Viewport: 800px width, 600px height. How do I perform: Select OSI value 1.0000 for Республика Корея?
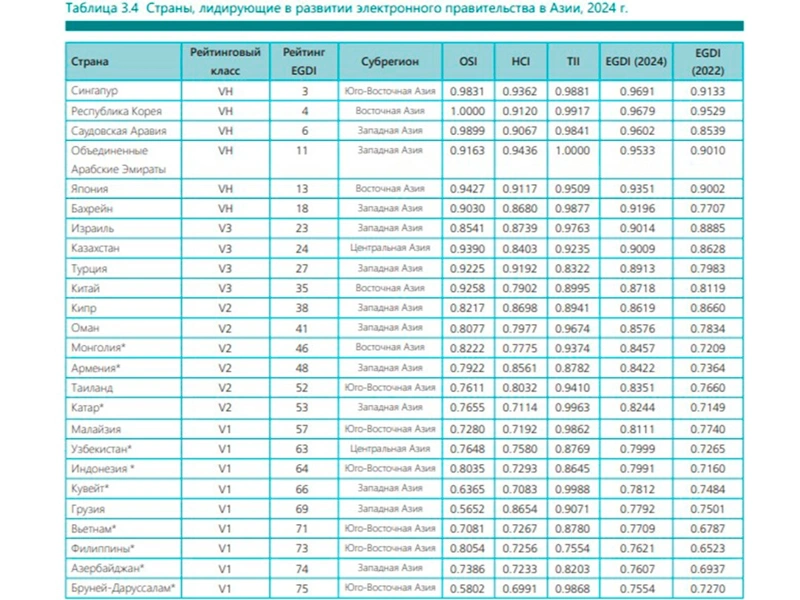[468, 110]
